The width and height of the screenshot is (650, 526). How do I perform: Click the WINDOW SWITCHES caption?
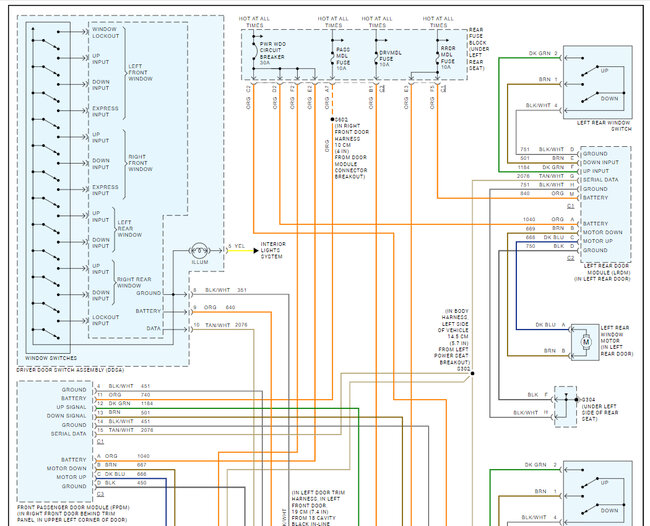[x=51, y=358]
